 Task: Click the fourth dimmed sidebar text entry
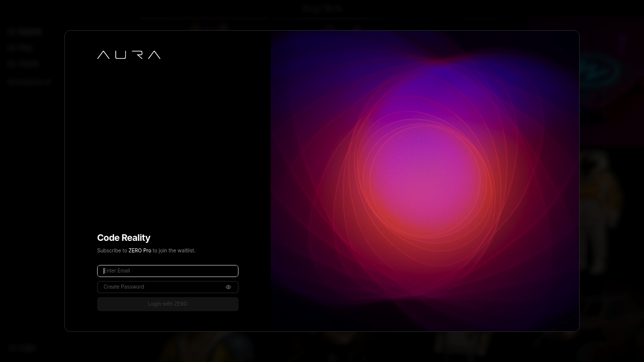pyautogui.click(x=29, y=81)
